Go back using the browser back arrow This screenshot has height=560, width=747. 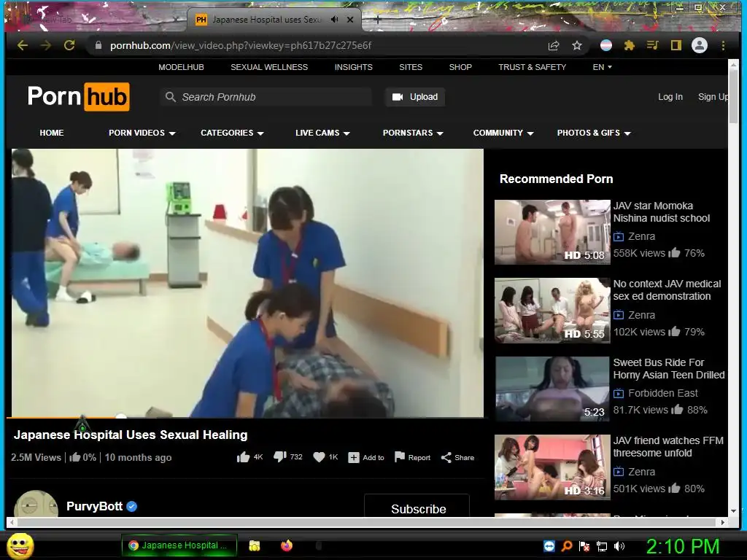pyautogui.click(x=23, y=45)
